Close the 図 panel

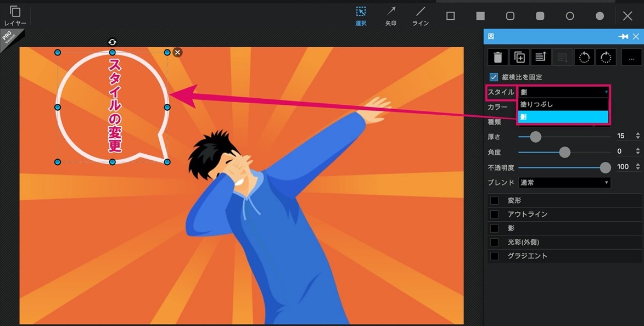coord(636,37)
